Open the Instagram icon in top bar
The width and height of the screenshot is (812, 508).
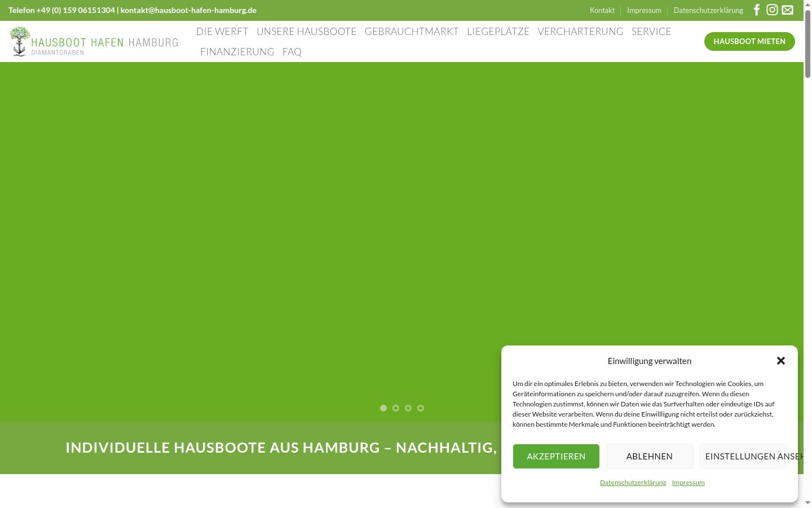point(772,10)
